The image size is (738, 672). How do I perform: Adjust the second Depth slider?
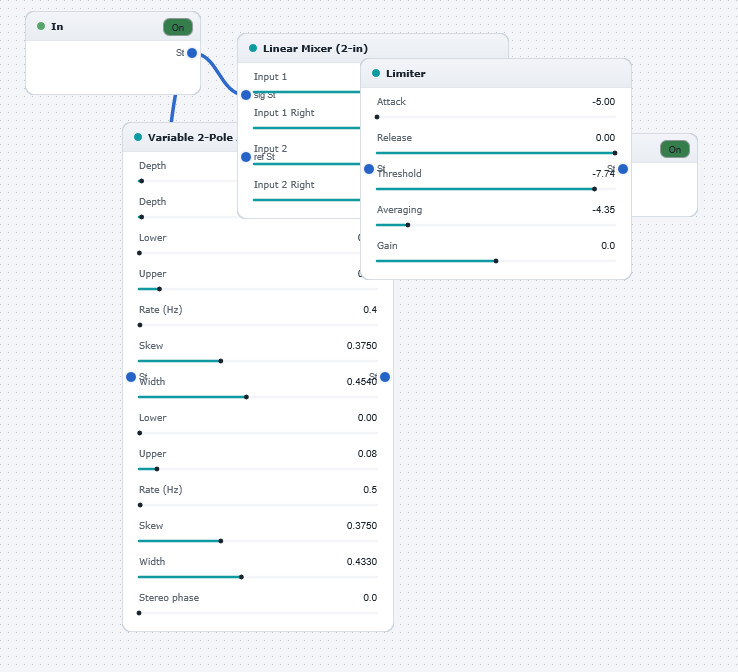pos(188,217)
